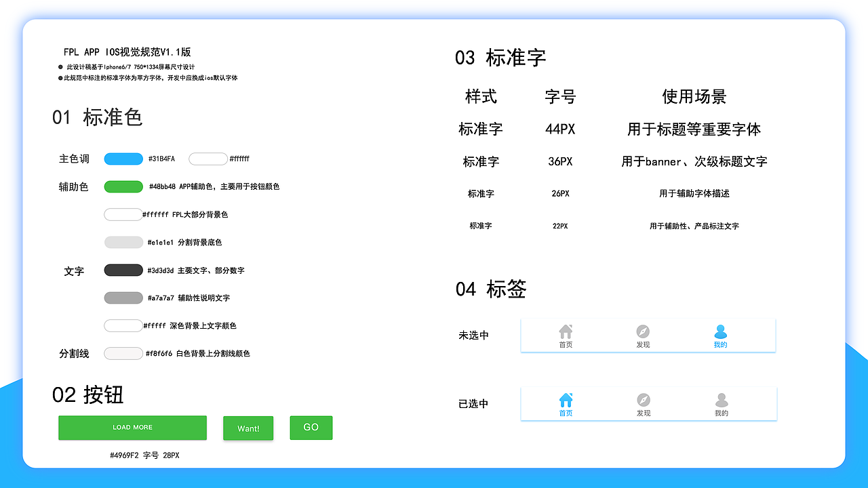
Task: Click the green Want! button
Action: click(x=248, y=428)
